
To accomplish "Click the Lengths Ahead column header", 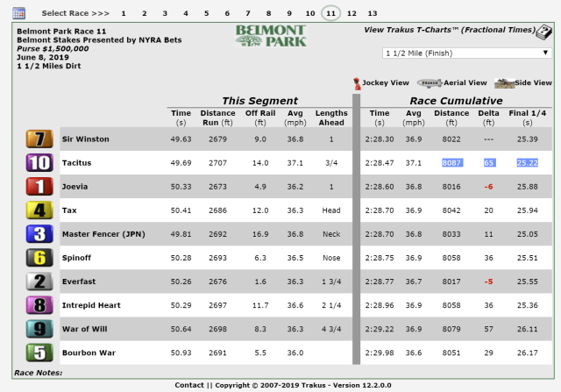I will (x=331, y=118).
